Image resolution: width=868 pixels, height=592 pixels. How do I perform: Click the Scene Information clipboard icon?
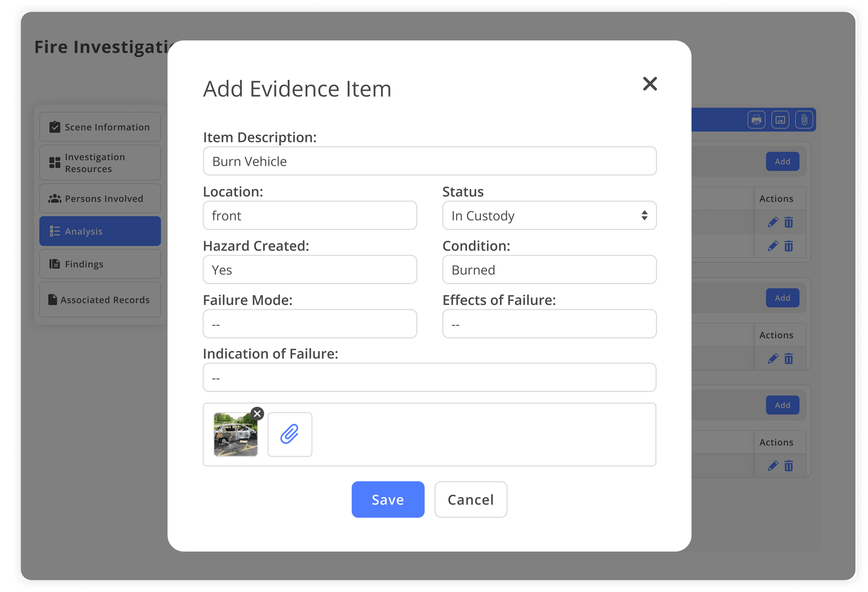coord(54,127)
